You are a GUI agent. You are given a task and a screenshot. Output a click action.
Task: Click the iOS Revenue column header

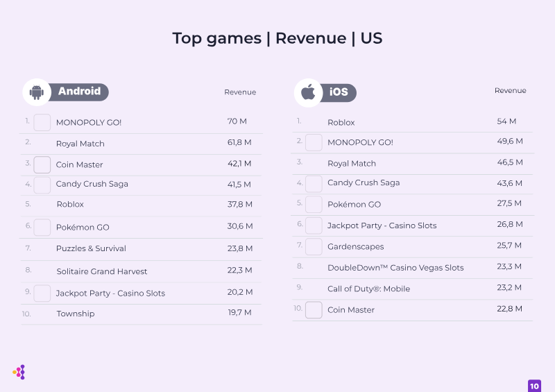click(511, 91)
